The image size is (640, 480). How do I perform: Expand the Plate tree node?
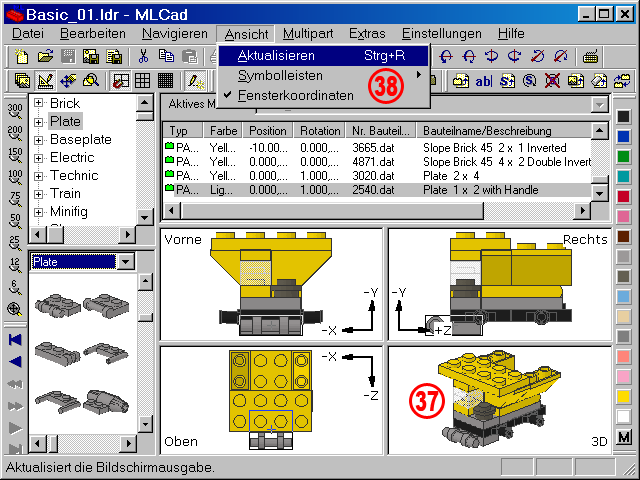(x=38, y=122)
